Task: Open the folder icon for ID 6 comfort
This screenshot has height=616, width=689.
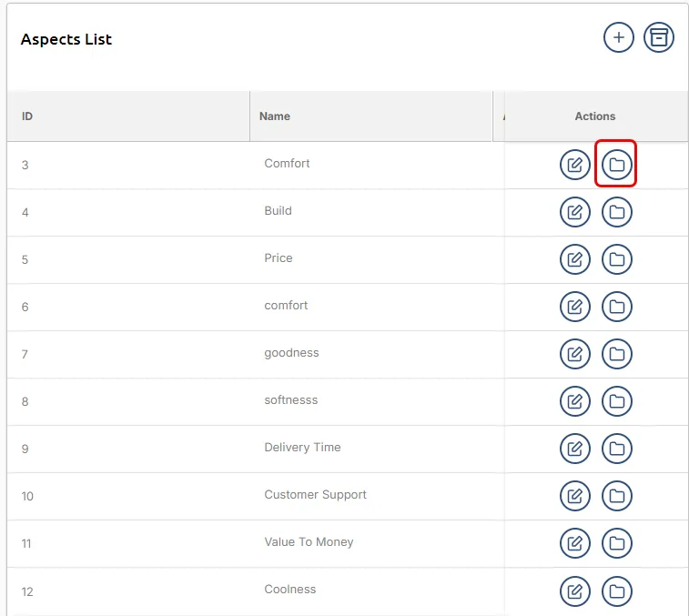Action: (x=616, y=307)
